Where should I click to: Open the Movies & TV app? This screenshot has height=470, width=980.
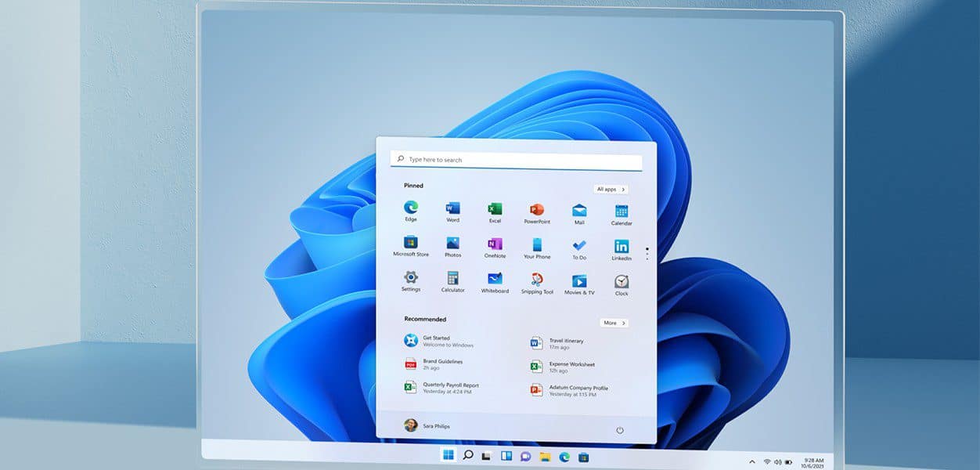click(x=579, y=284)
